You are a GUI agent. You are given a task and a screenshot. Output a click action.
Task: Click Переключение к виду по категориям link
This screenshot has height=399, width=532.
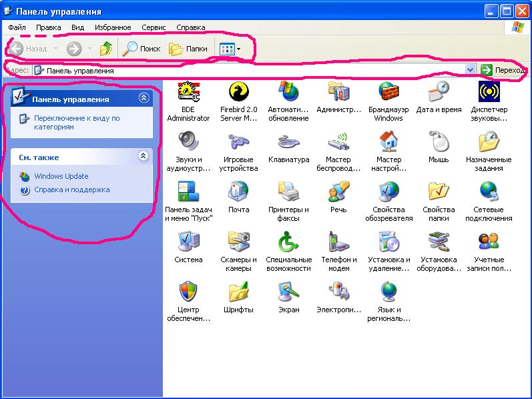tap(77, 122)
